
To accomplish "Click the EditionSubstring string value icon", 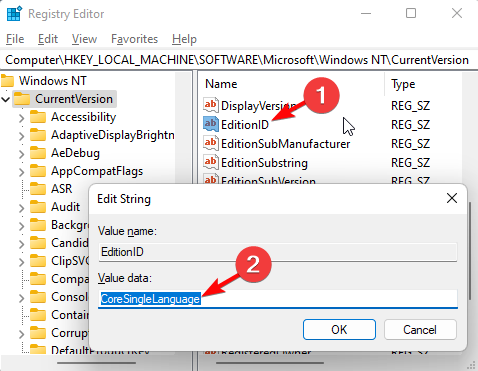I will pyautogui.click(x=211, y=162).
